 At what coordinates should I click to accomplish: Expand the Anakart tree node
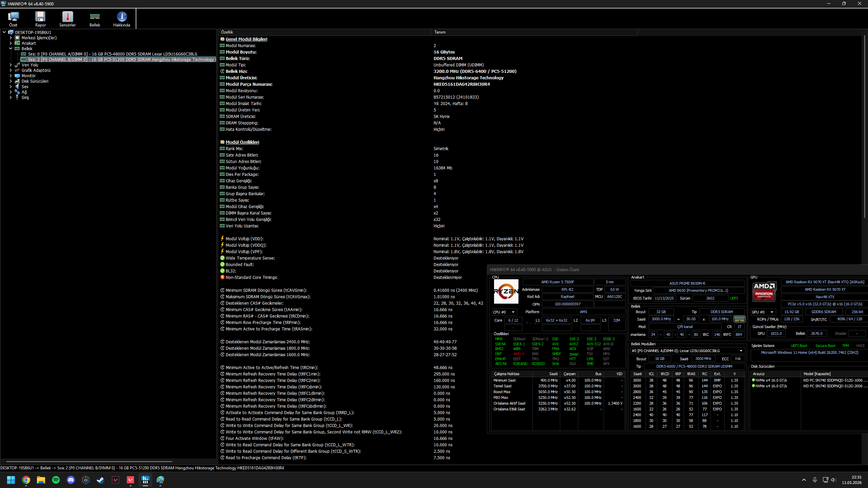coord(11,43)
